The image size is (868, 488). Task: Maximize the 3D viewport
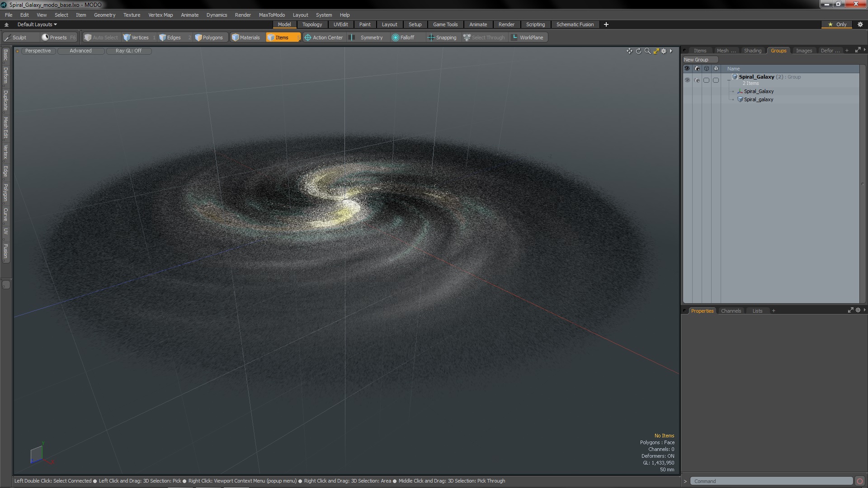click(656, 51)
